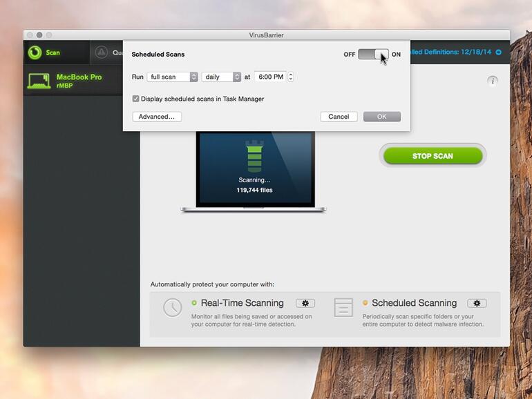
Task: Open Real-Time Scanning gear settings
Action: [305, 303]
